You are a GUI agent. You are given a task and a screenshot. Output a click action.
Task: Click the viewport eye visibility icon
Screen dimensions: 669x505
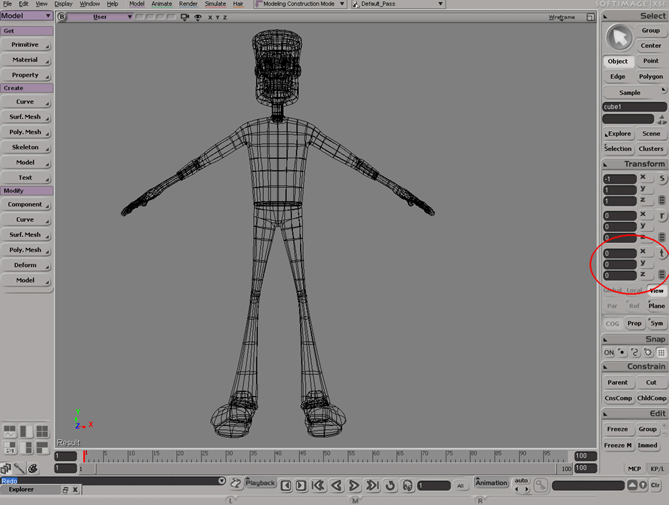197,17
